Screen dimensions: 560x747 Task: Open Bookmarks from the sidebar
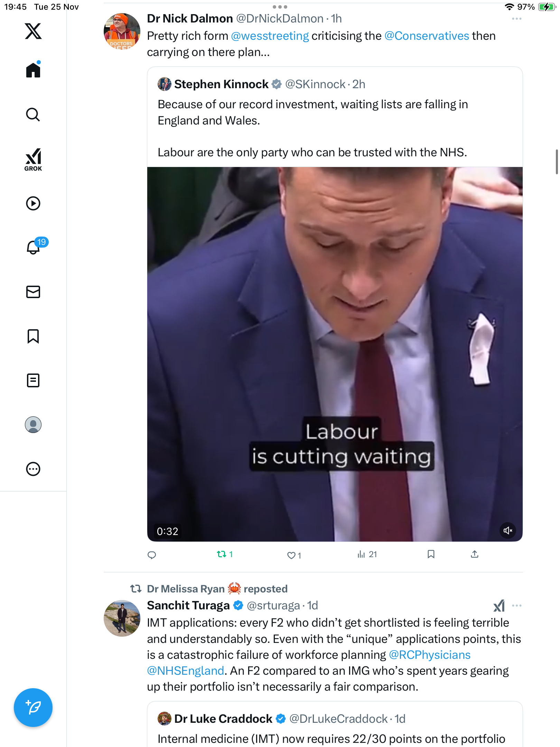click(x=33, y=336)
